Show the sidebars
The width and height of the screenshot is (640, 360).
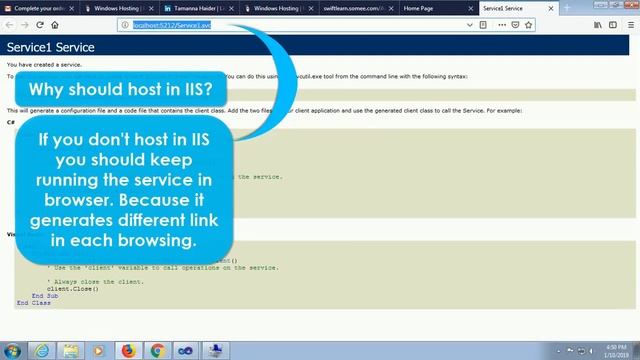tap(613, 25)
